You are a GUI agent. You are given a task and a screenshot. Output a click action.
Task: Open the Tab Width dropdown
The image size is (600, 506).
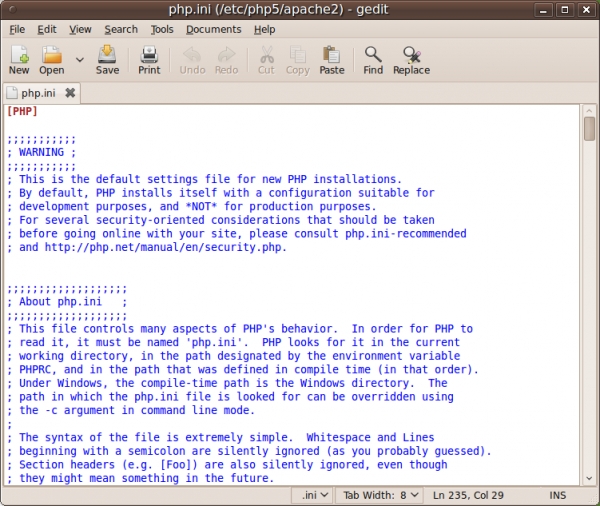[379, 495]
